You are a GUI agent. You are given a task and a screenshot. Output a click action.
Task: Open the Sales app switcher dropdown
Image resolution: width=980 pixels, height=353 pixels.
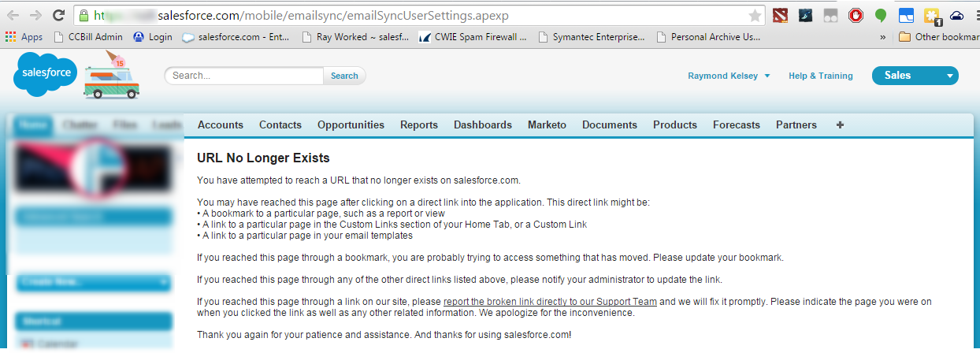(914, 76)
